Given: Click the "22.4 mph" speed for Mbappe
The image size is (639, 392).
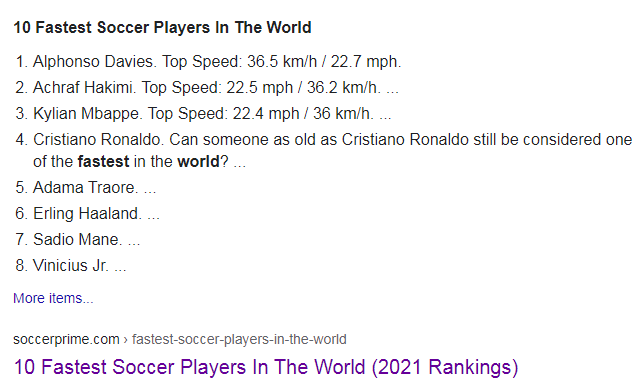Looking at the screenshot, I should tap(266, 114).
